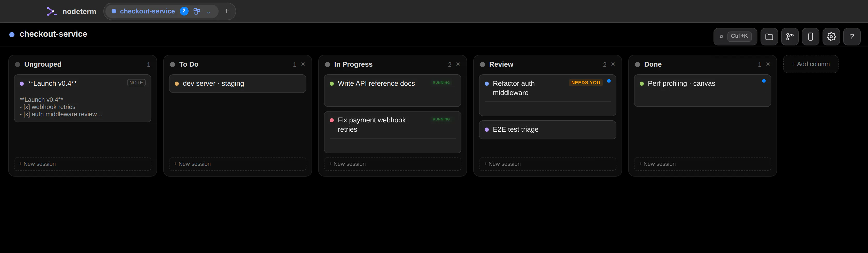
Task: Click the purple dot on the **Launch v0.4** card
Action: 21,84
